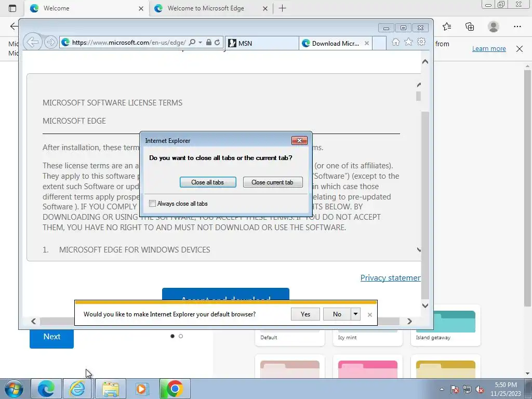Click license terms box scroll up arrow
Screen dimensions: 532x399
419,85
